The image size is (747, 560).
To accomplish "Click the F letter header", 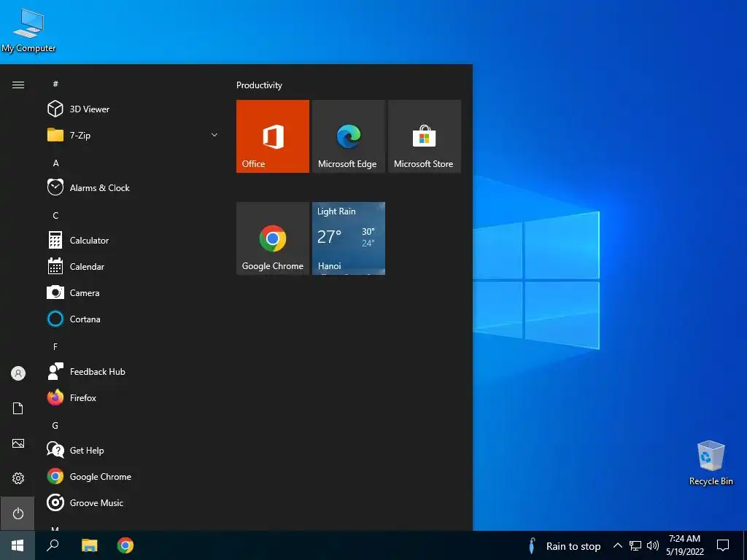I will point(55,346).
